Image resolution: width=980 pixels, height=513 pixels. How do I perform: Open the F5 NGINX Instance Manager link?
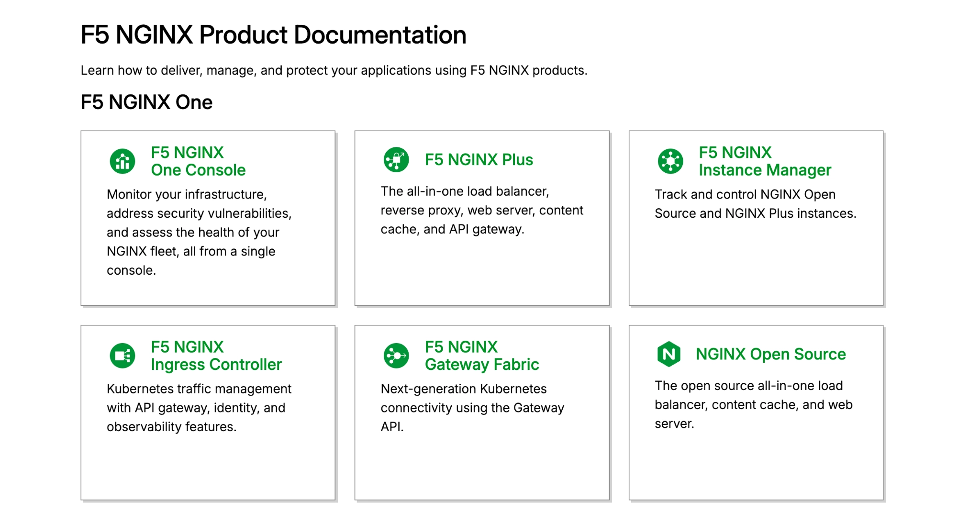[x=765, y=161]
